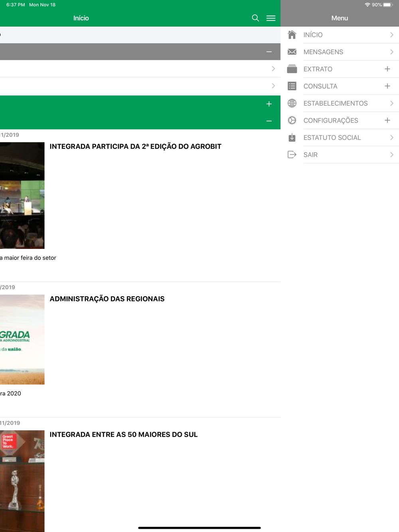Tap the Menu panel title
The width and height of the screenshot is (399, 532).
pos(340,18)
